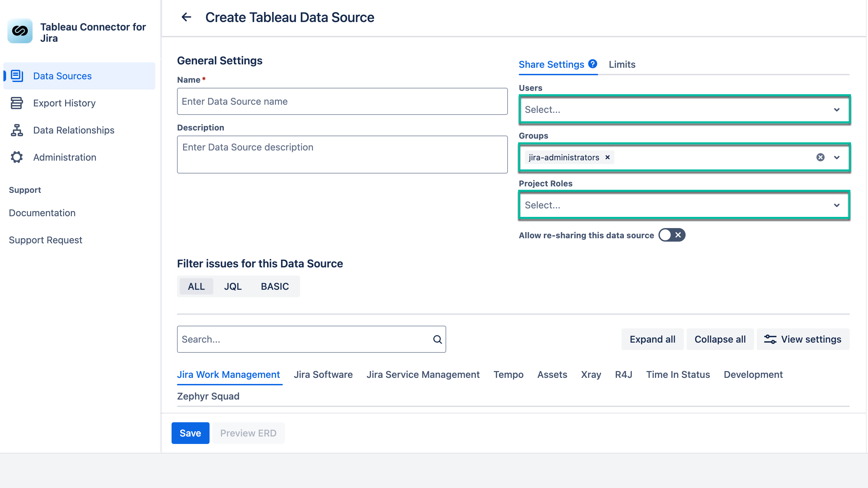Image resolution: width=868 pixels, height=488 pixels.
Task: Click the Data Source description field
Action: (342, 155)
